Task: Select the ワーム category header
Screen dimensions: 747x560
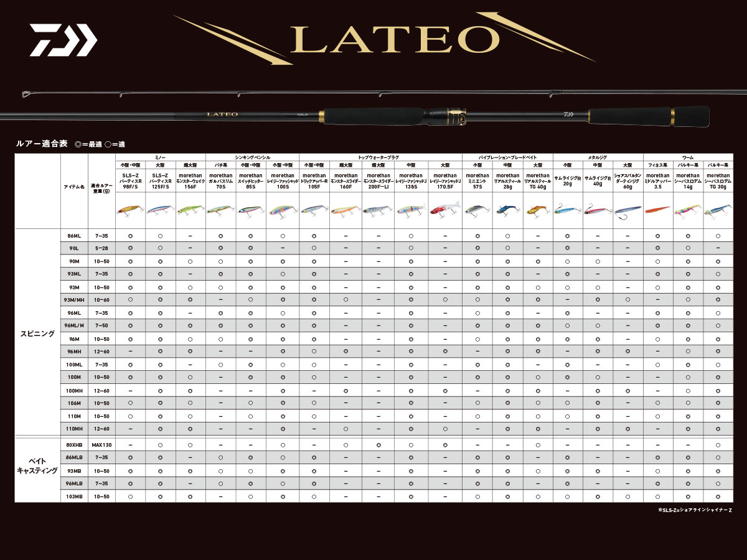Action: (687, 158)
